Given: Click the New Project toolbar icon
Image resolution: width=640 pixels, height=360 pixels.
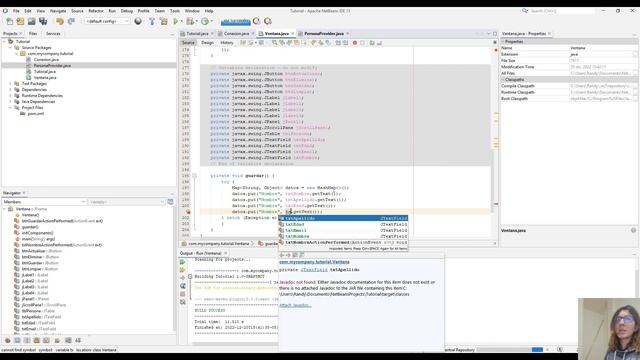Looking at the screenshot, I should pos(20,21).
